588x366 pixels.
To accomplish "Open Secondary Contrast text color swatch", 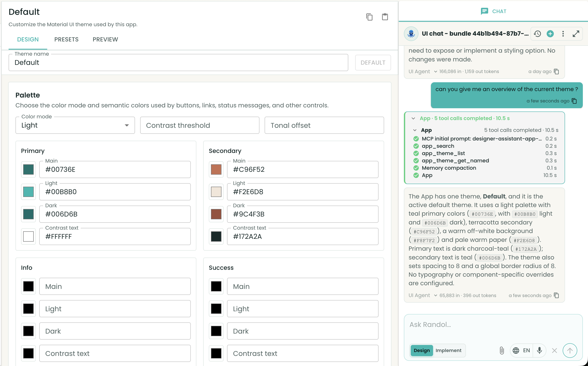I will pyautogui.click(x=216, y=236).
